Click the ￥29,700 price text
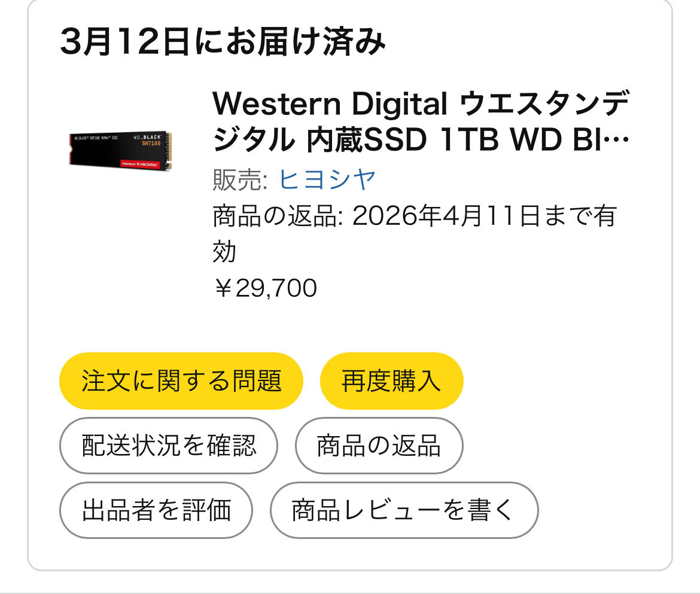The width and height of the screenshot is (700, 594). (265, 288)
